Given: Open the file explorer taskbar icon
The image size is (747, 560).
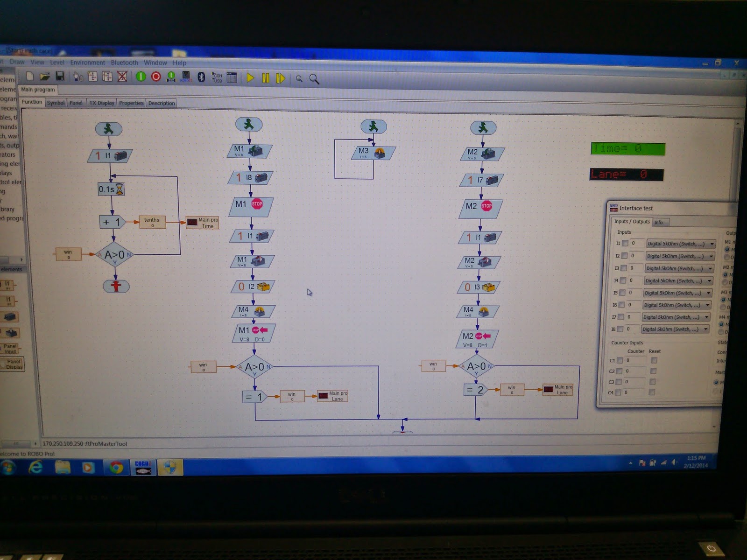Looking at the screenshot, I should [63, 467].
